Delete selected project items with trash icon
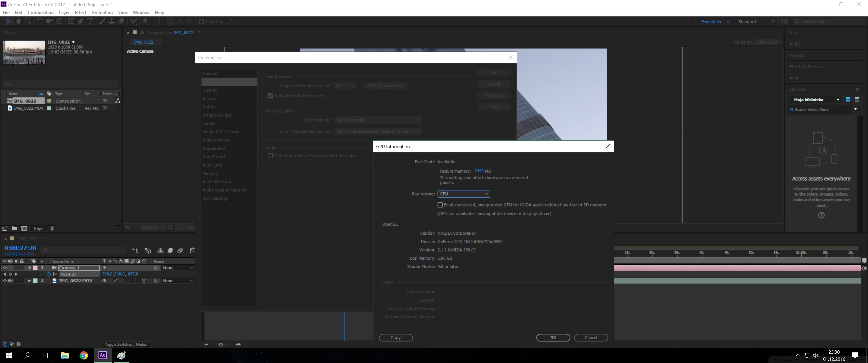Screen dimensions: 868x363 click(52, 228)
